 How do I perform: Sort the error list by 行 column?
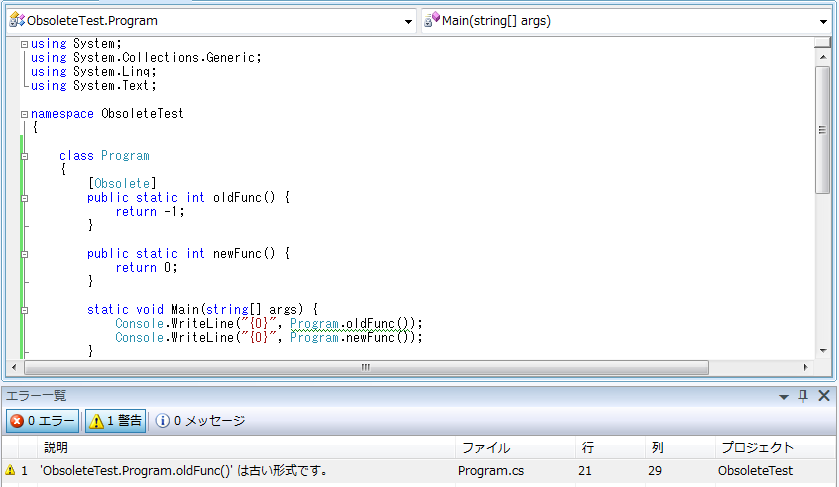pos(611,447)
